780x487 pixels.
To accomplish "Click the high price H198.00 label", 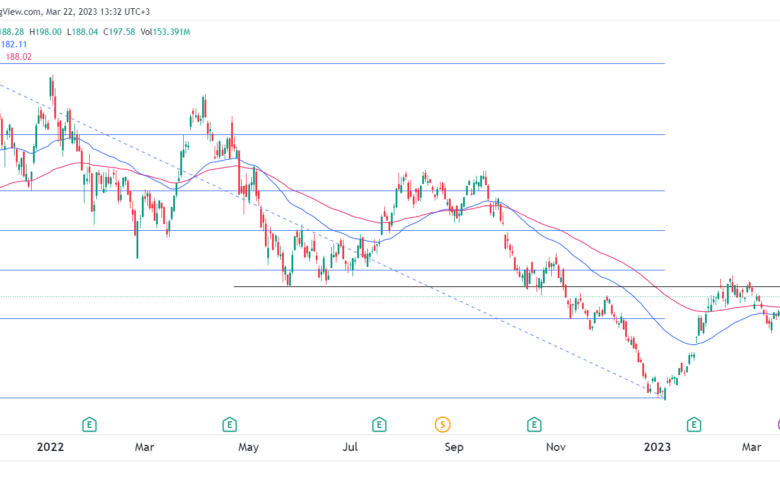I will click(45, 32).
